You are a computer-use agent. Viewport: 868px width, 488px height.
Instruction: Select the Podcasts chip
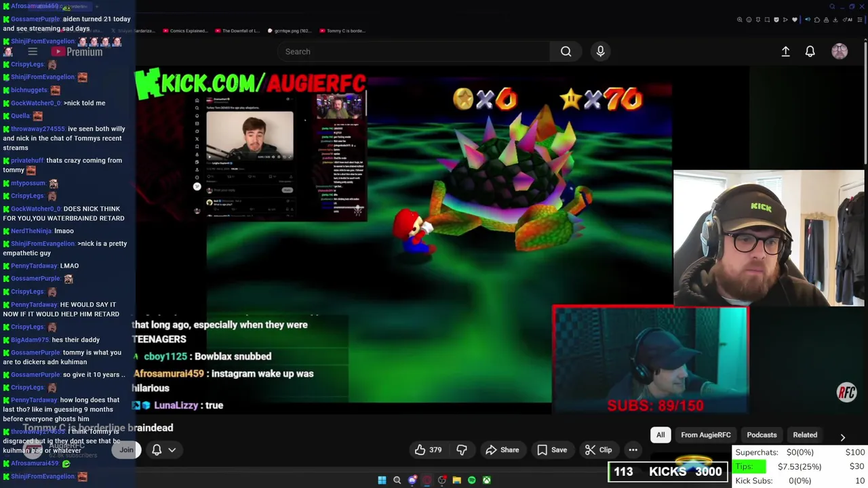tap(762, 435)
